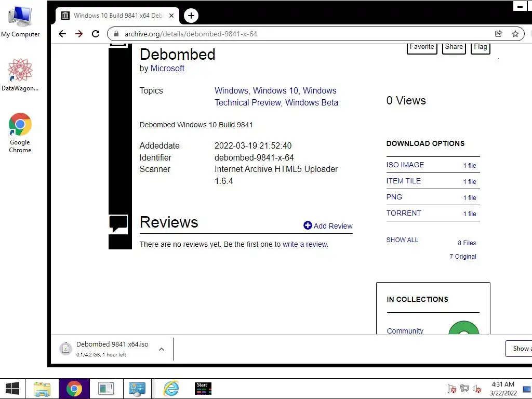Viewport: 532px width, 399px height.
Task: Open PNG download option
Action: click(x=394, y=197)
